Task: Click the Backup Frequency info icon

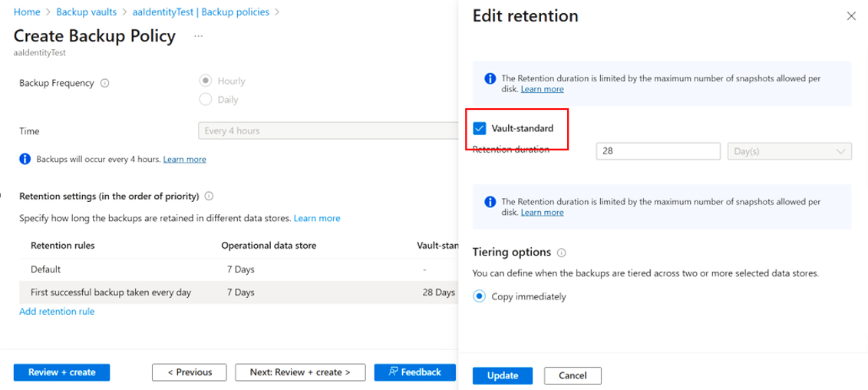Action: coord(105,84)
